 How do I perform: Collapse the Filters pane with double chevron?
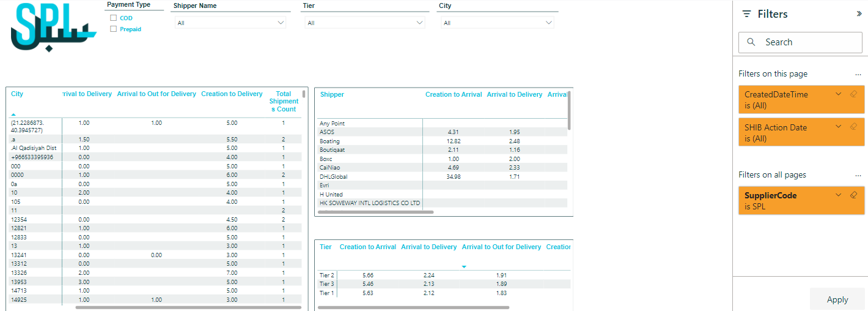(859, 13)
